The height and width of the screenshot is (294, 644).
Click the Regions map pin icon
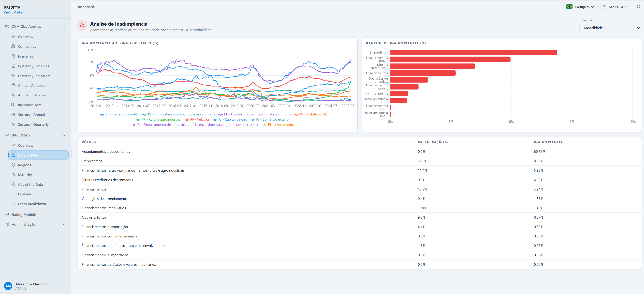point(13,165)
